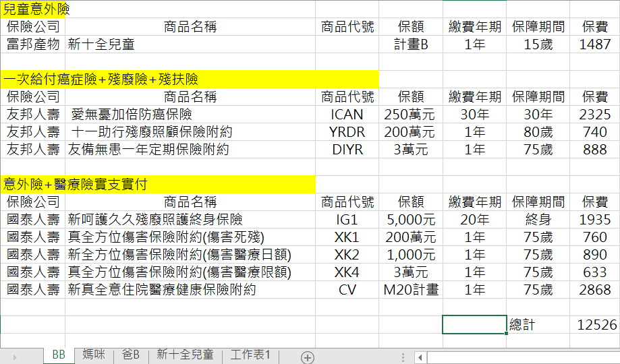This screenshot has height=364, width=620.
Task: Select the product code IG1 cell
Action: click(x=347, y=219)
